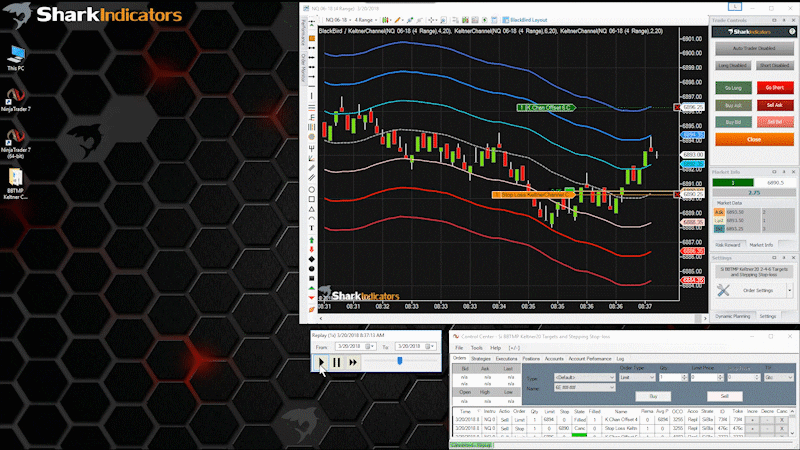Screen dimensions: 800x450
Task: Select the vertical line drawing tool
Action: 311,96
